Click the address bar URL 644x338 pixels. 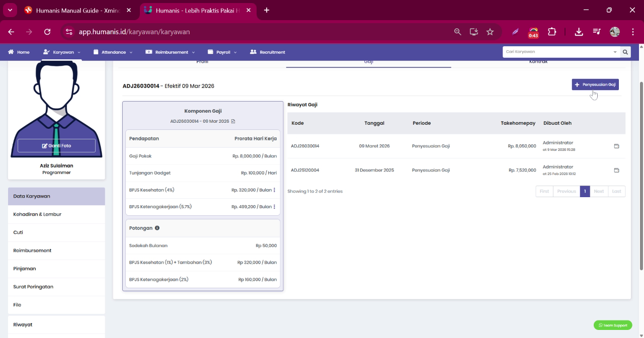coord(134,32)
